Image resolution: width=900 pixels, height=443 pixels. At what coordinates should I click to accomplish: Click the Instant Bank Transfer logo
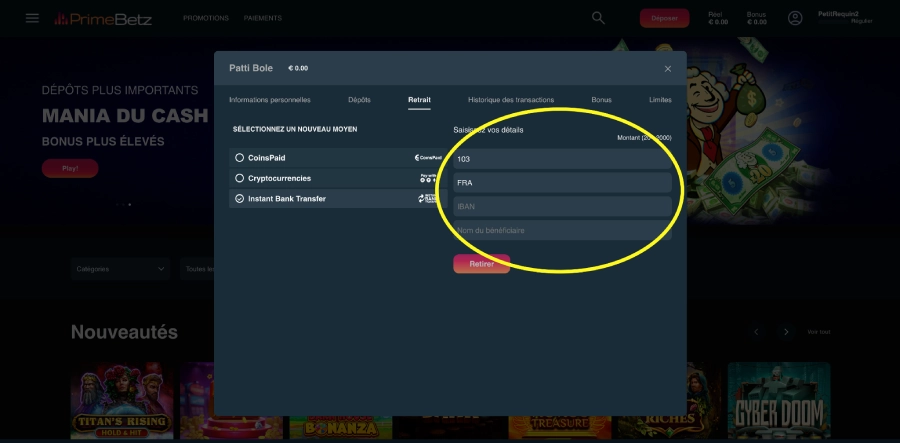tap(429, 199)
